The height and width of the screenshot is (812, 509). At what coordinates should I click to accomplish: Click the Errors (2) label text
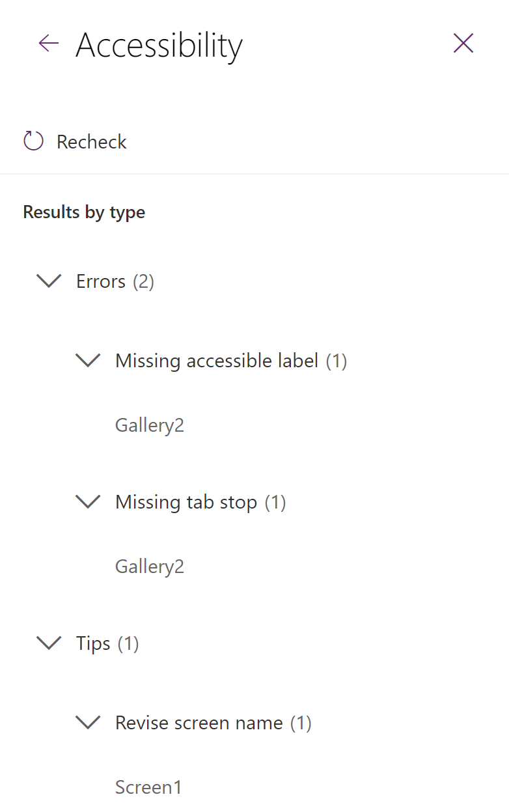click(x=114, y=281)
